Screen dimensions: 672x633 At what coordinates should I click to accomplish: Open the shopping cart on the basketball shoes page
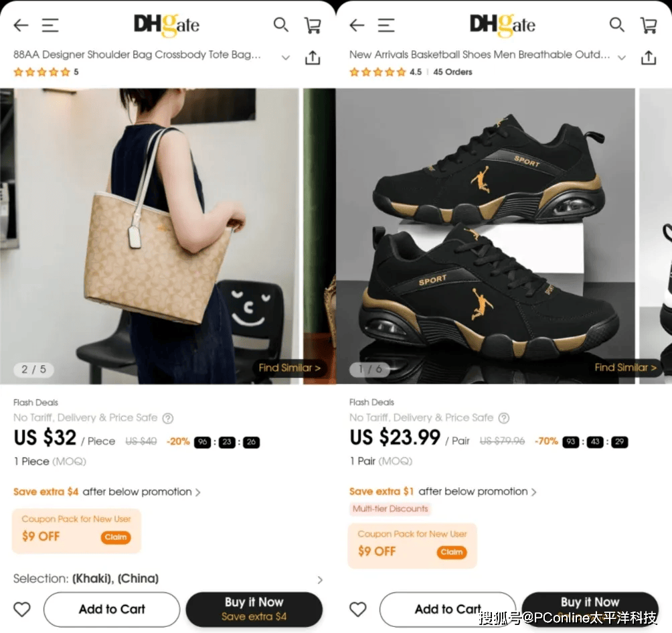(649, 25)
